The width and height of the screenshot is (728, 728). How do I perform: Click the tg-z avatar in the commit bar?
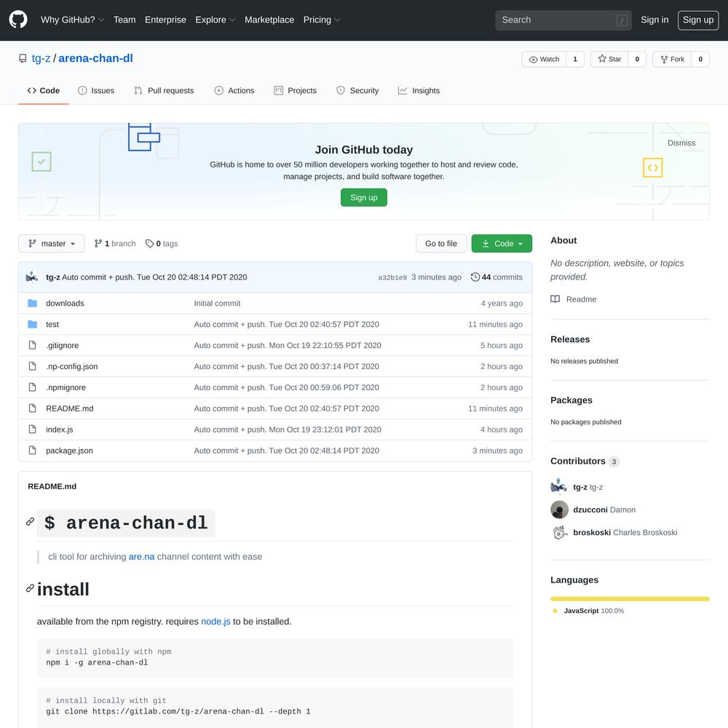(32, 277)
